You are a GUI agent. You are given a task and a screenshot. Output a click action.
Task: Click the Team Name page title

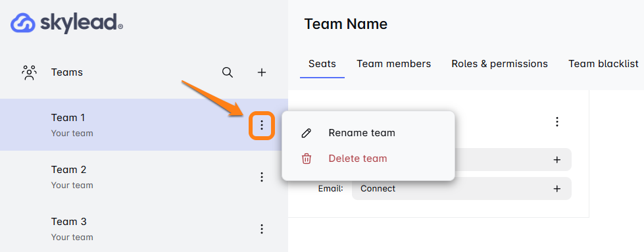pyautogui.click(x=346, y=24)
